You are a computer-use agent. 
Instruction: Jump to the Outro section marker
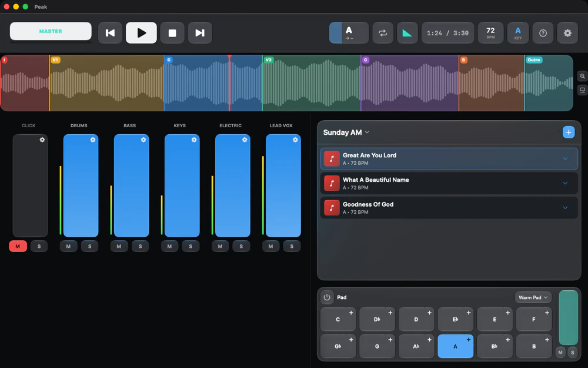tap(534, 59)
